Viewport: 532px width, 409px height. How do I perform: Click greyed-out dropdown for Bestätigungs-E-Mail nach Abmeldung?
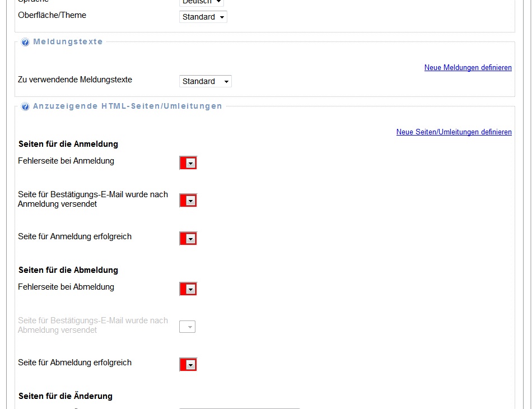[x=188, y=327]
